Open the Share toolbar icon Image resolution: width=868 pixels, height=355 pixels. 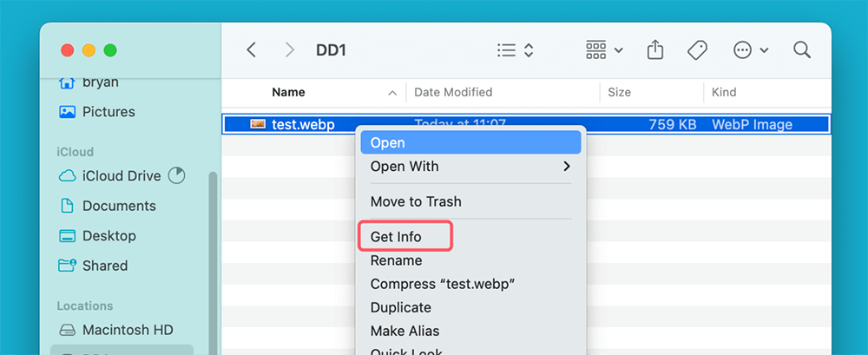click(655, 50)
